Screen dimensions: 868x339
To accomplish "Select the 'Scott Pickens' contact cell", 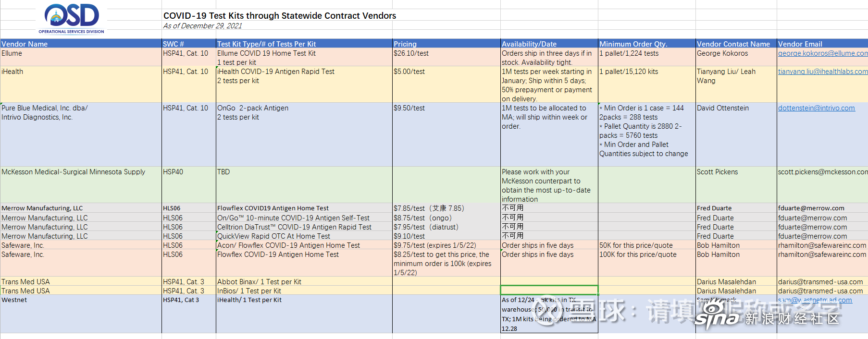I will (x=736, y=185).
